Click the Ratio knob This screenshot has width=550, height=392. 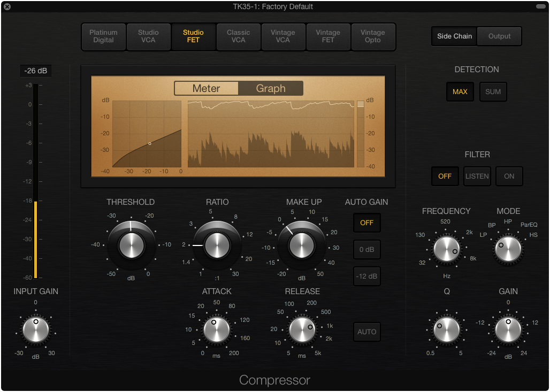click(x=217, y=245)
